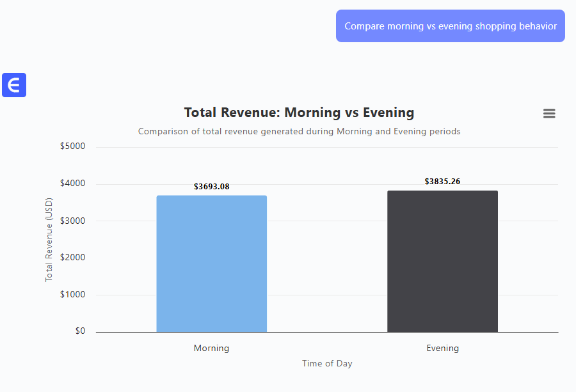Viewport: 576px width, 392px height.
Task: Click the $1000 y-axis tick label
Action: (72, 295)
